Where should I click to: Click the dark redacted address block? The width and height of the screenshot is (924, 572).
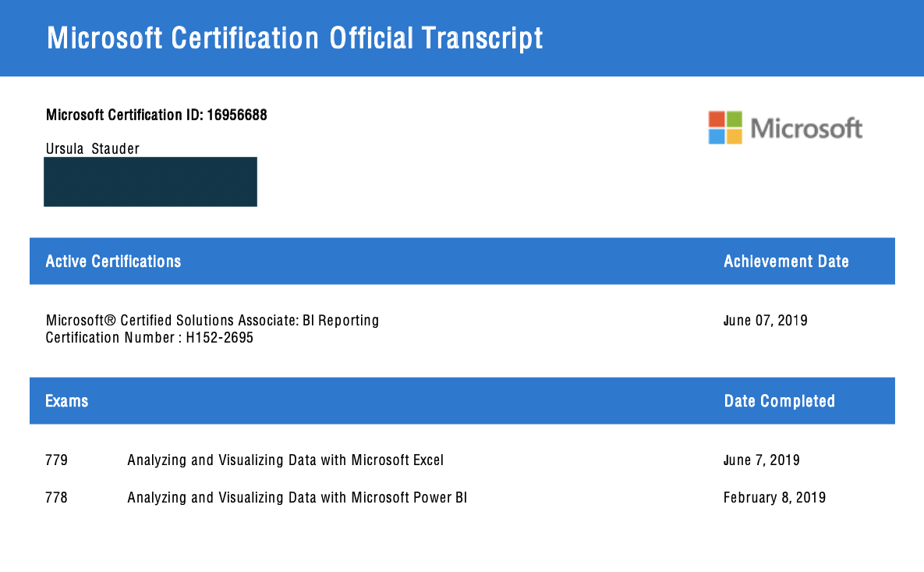click(150, 182)
